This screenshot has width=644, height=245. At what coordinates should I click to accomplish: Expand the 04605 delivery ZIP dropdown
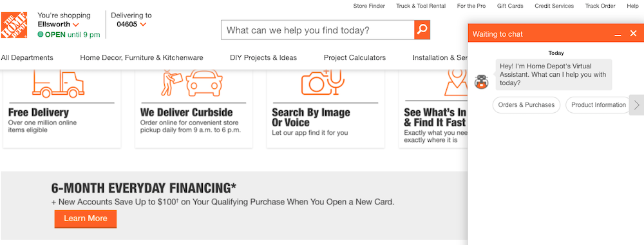143,24
